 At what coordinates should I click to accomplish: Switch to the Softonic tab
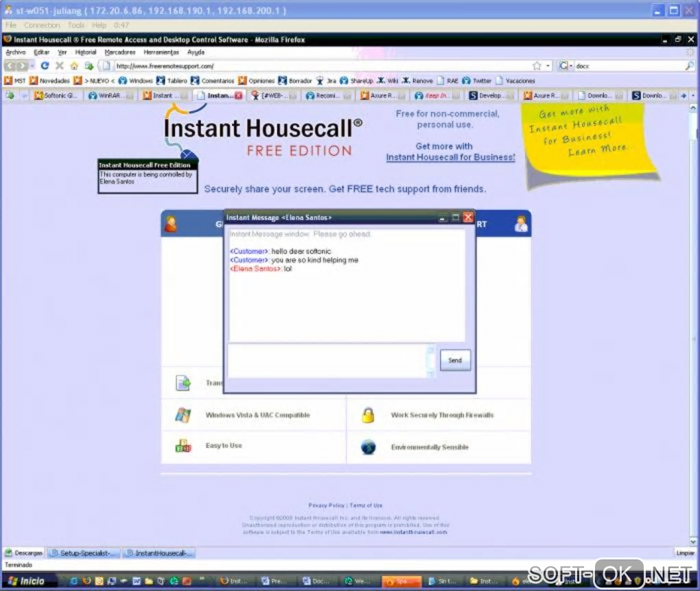[56, 95]
